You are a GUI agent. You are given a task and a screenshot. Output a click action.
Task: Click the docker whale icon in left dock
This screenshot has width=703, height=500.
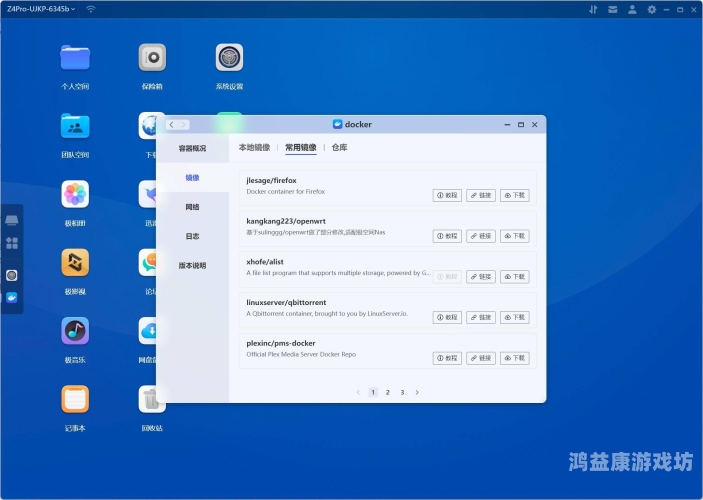point(12,298)
